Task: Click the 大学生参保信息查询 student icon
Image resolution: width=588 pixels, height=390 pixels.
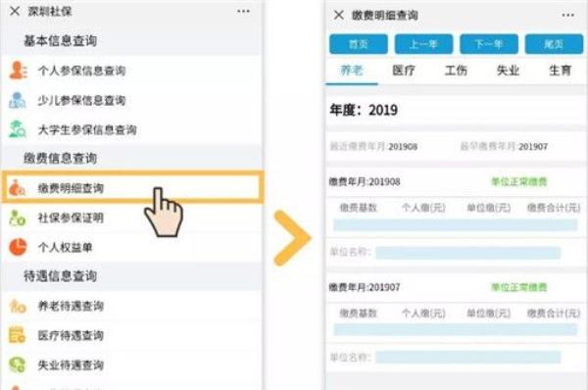Action: point(18,129)
